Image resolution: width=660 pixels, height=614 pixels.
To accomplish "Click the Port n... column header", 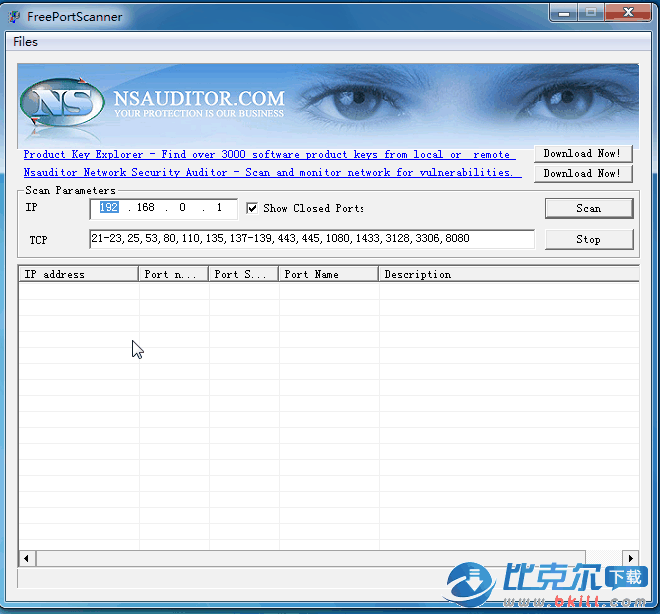I will (173, 274).
